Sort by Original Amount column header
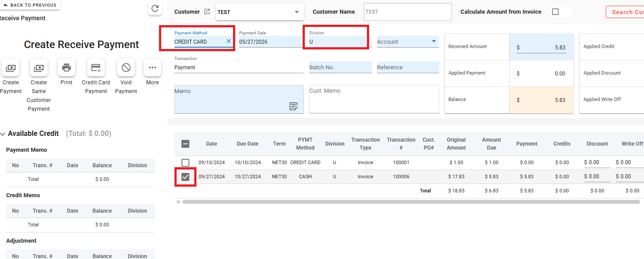The width and height of the screenshot is (644, 259). 456,144
